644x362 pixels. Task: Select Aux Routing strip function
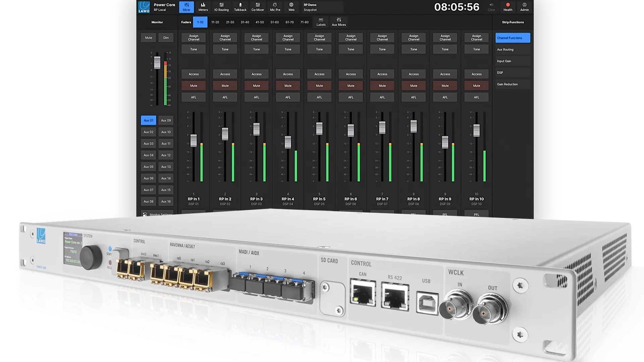click(513, 50)
